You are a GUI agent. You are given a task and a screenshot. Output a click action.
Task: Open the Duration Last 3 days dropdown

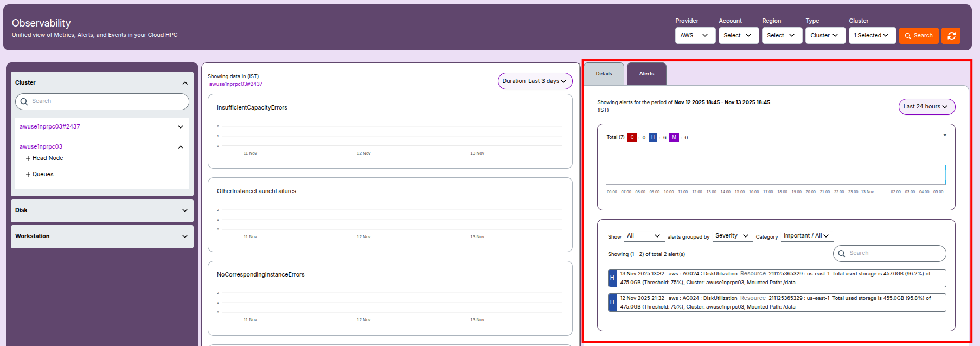tap(535, 81)
